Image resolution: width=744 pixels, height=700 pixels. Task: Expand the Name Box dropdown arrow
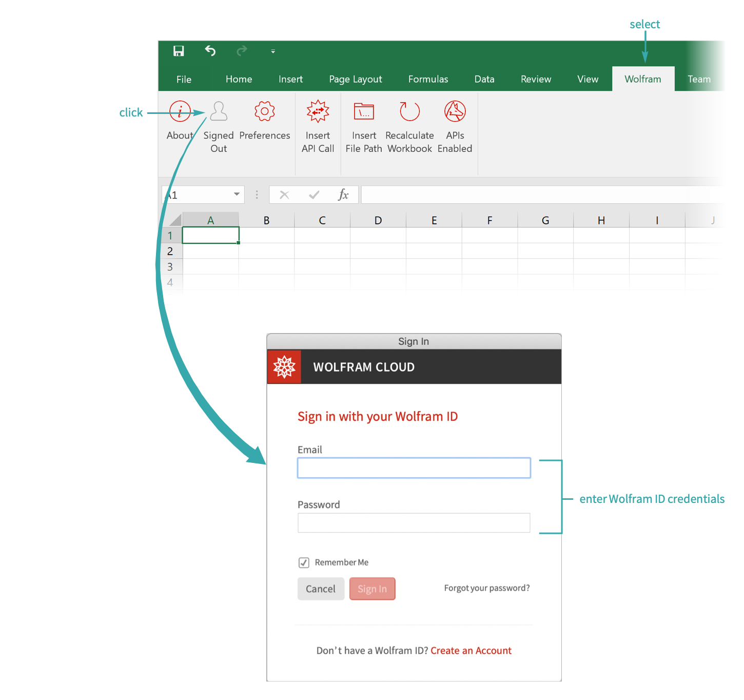point(237,195)
